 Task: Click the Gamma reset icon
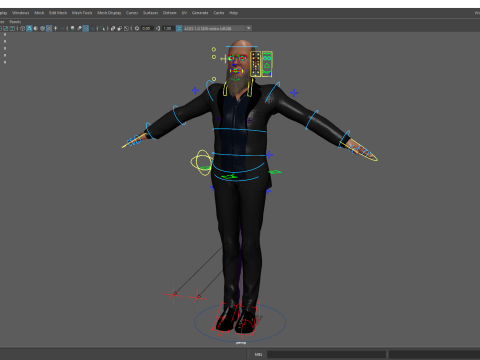pyautogui.click(x=158, y=28)
